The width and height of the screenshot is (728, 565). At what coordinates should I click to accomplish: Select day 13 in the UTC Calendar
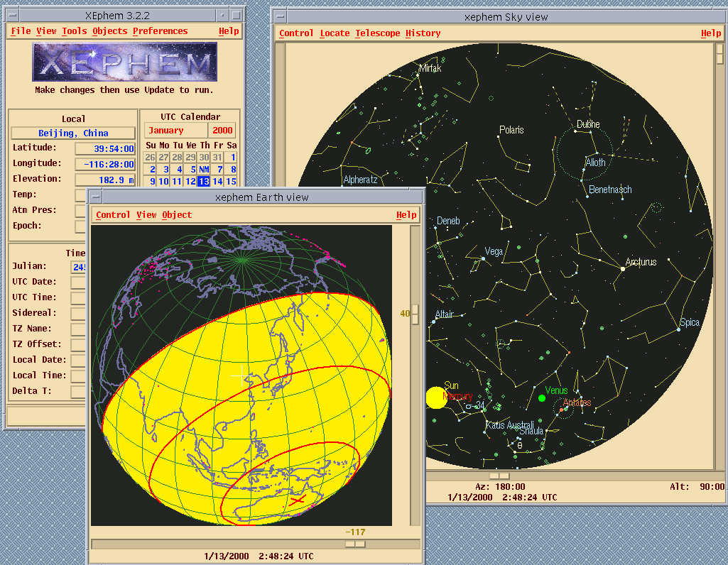click(x=203, y=182)
